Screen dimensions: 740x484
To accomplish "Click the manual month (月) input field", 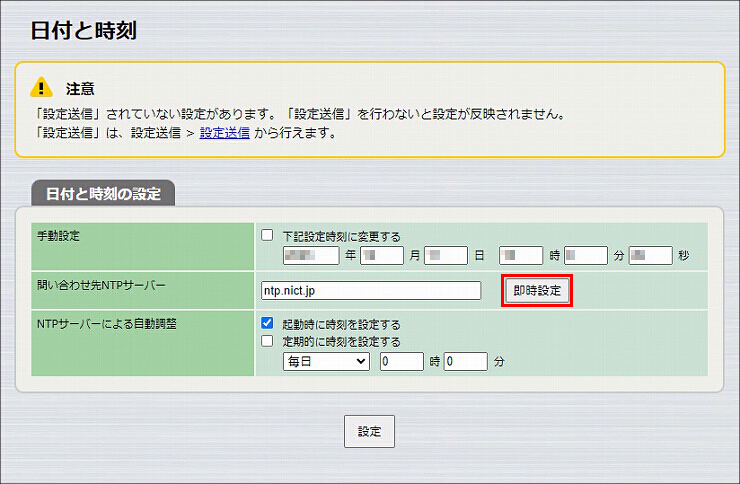I will click(x=382, y=256).
